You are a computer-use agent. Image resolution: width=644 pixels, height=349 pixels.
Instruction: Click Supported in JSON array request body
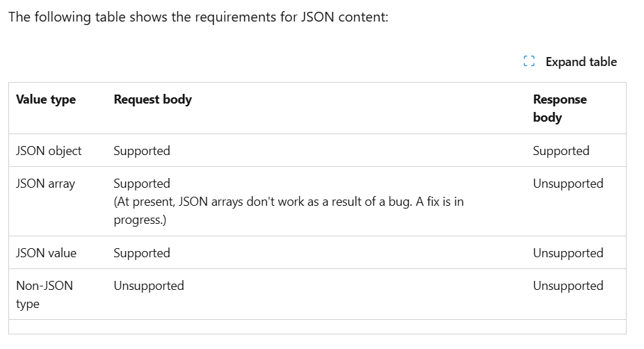pos(142,184)
